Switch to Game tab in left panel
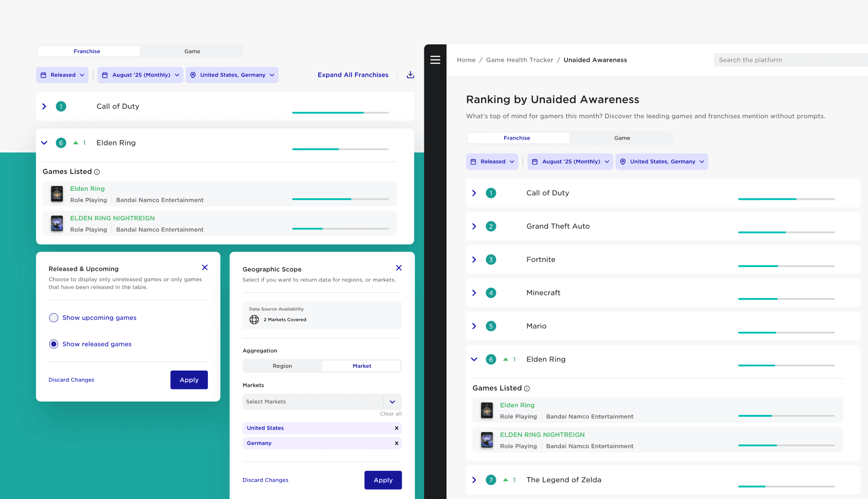 click(x=192, y=51)
